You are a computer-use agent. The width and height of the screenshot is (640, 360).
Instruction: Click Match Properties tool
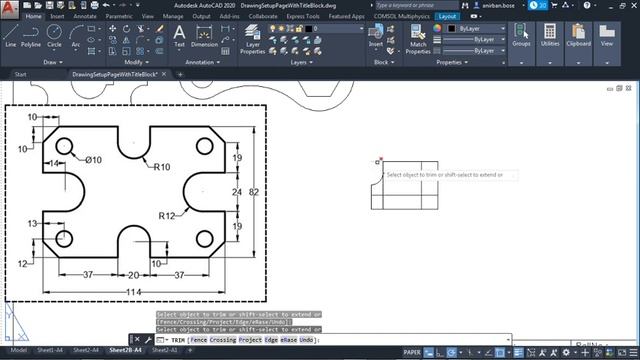(418, 39)
